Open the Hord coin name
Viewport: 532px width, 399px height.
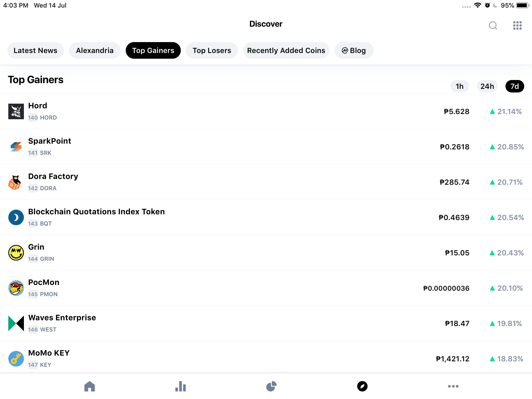click(38, 105)
